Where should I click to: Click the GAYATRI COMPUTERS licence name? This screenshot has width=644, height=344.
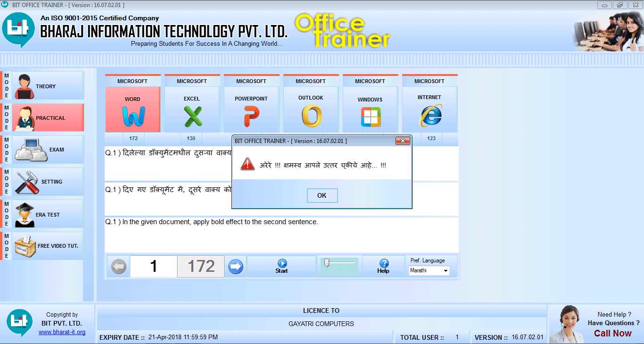pos(321,324)
